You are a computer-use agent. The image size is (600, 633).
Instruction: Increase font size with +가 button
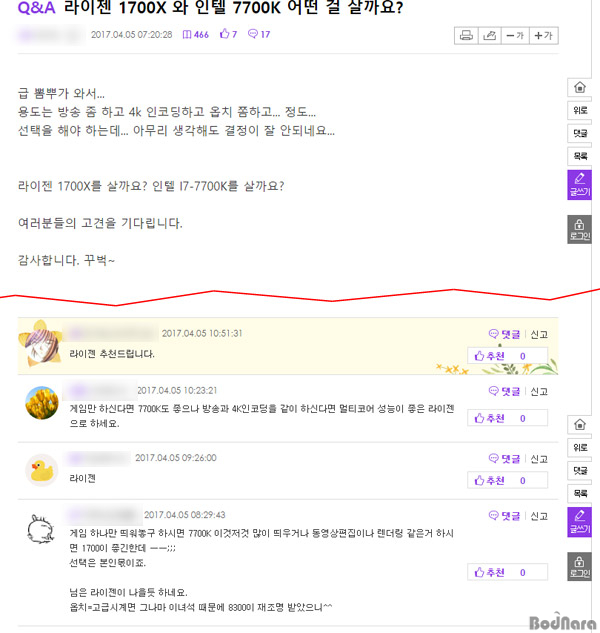click(543, 36)
